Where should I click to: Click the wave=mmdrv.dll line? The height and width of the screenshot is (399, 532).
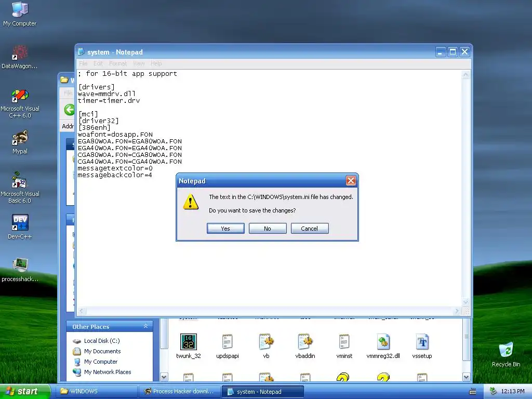click(107, 94)
